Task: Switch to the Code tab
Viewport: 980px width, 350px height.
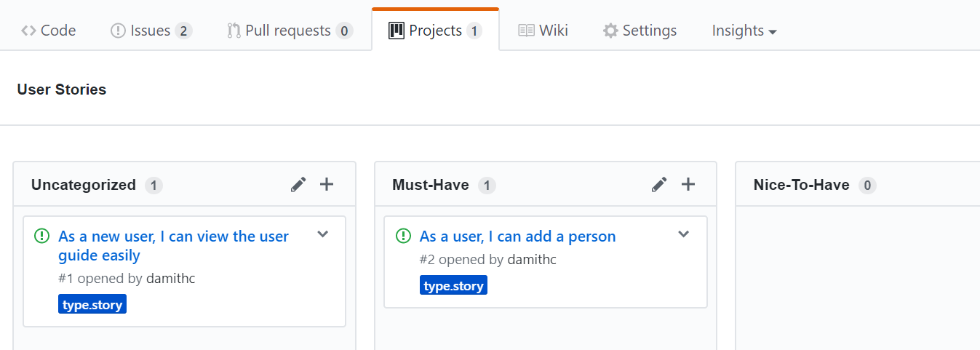Action: (49, 31)
